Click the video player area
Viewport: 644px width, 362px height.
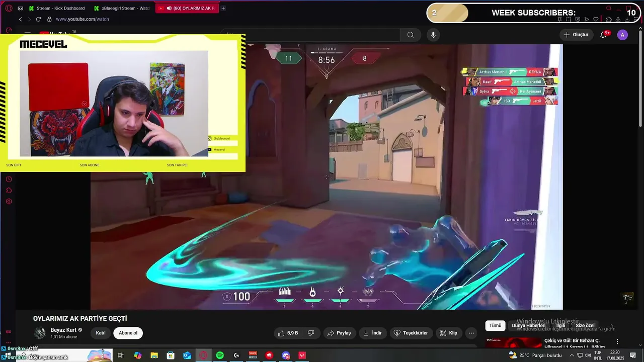327,177
